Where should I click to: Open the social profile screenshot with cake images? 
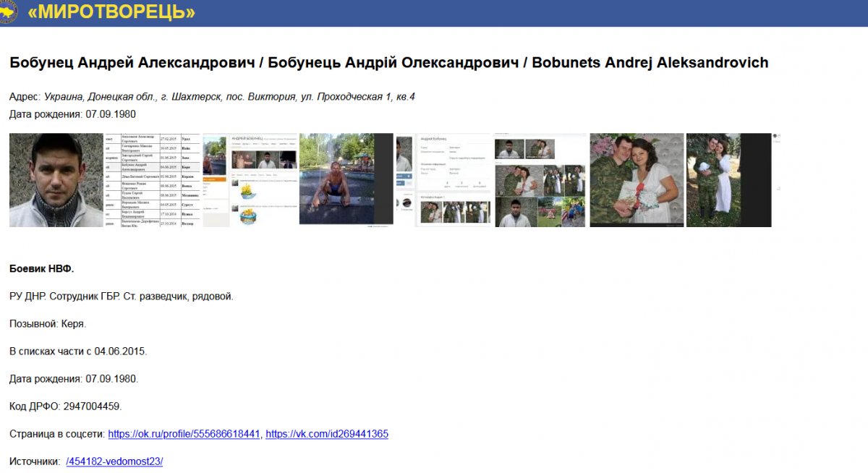tap(250, 180)
